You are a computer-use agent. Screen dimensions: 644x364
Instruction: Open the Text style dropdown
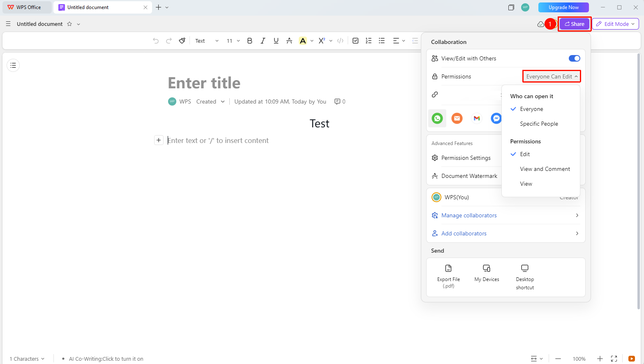pyautogui.click(x=207, y=41)
